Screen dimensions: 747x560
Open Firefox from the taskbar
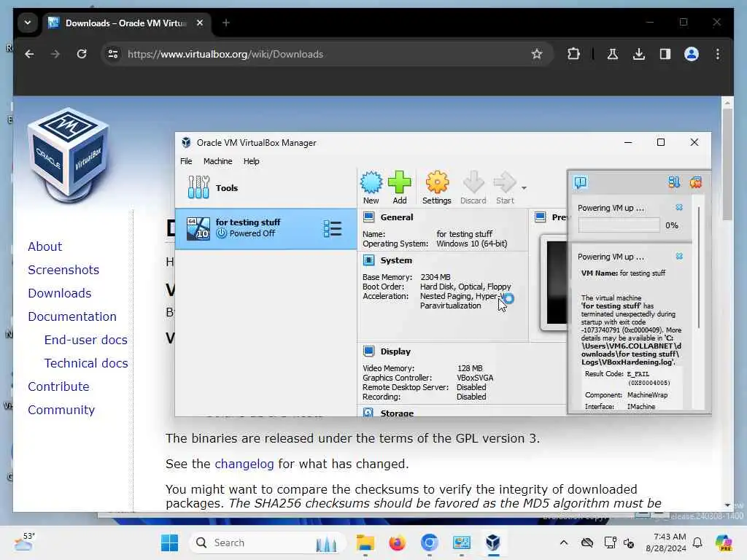[x=397, y=542]
